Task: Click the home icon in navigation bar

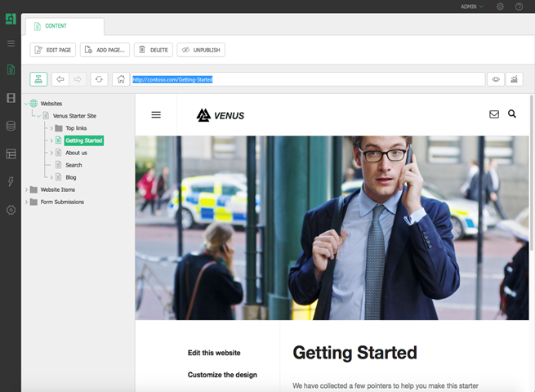Action: click(121, 79)
